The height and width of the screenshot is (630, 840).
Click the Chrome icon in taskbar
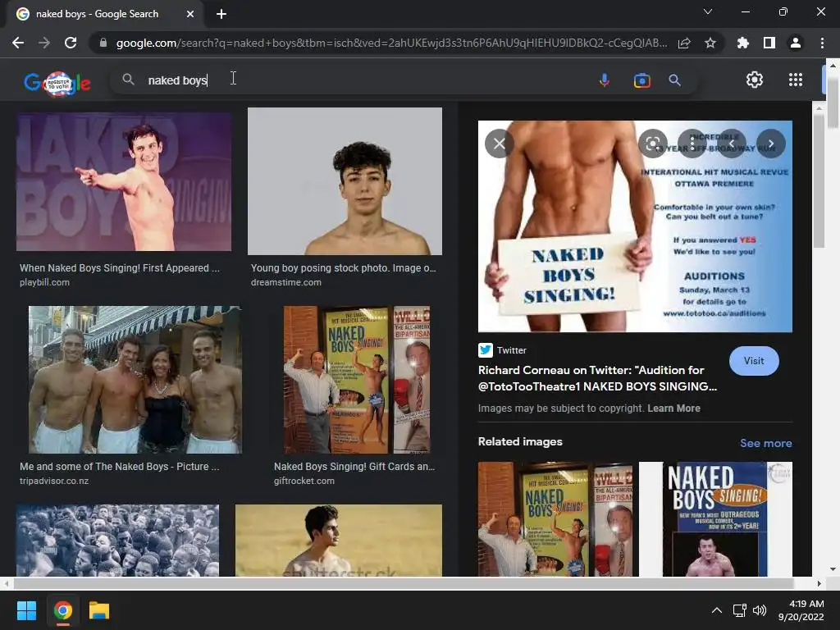(x=62, y=610)
